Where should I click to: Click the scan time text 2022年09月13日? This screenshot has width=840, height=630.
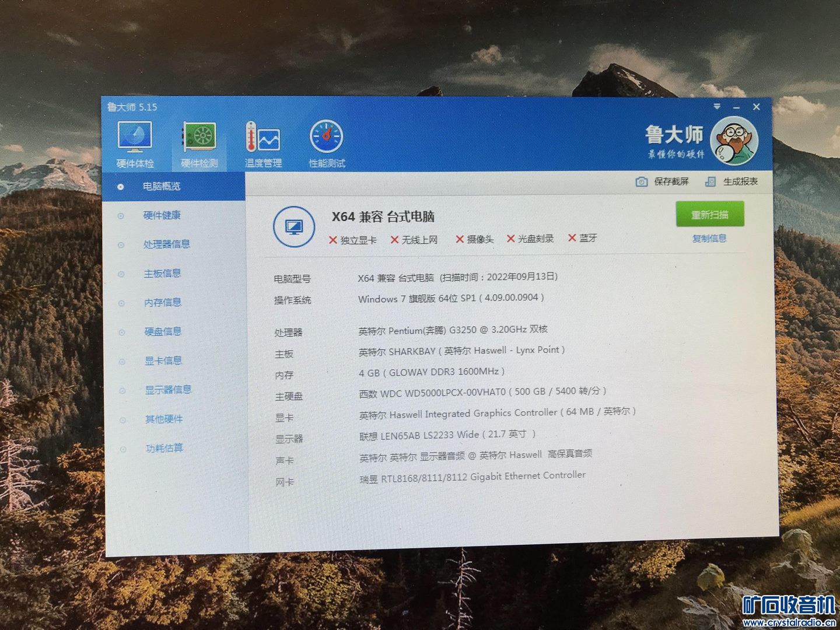tap(499, 276)
